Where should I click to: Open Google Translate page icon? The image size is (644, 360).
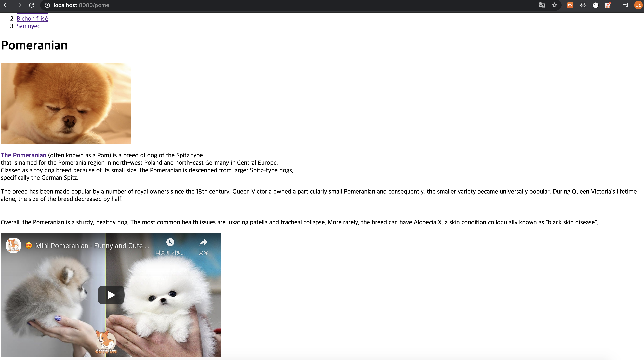click(x=542, y=5)
